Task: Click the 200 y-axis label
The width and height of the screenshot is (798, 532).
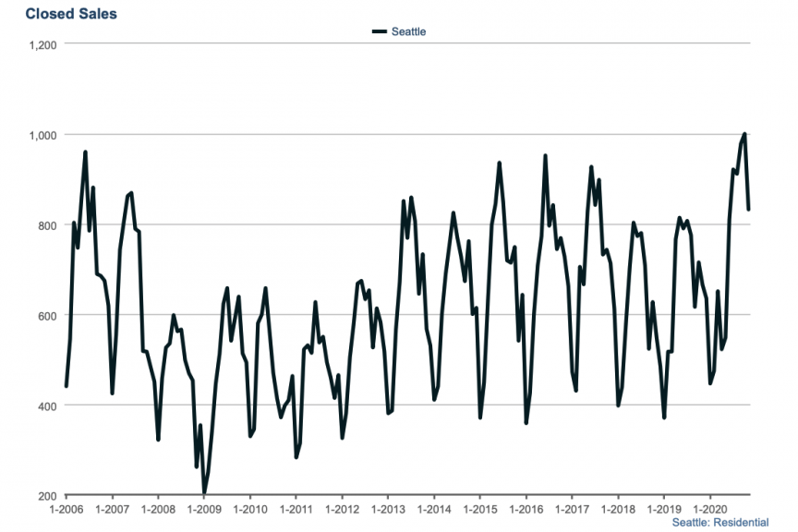Action: tap(48, 496)
